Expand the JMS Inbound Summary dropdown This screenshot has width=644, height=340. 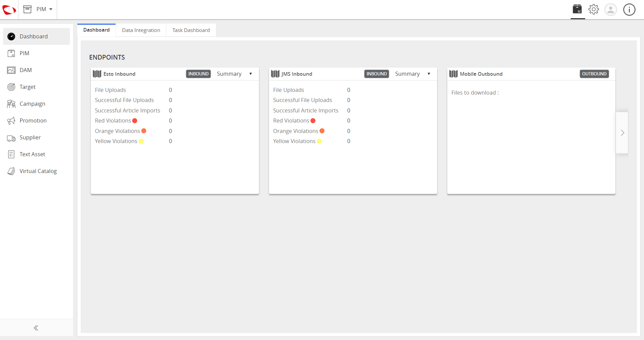(x=413, y=74)
